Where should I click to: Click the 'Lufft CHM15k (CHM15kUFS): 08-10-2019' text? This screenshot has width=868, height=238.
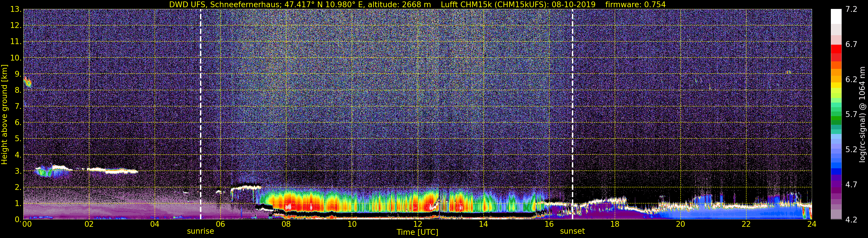click(x=518, y=4)
